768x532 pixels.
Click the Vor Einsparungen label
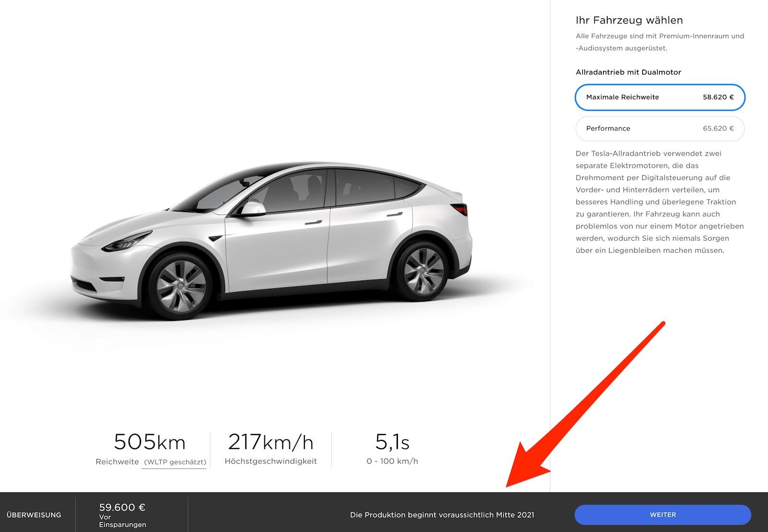[122, 521]
